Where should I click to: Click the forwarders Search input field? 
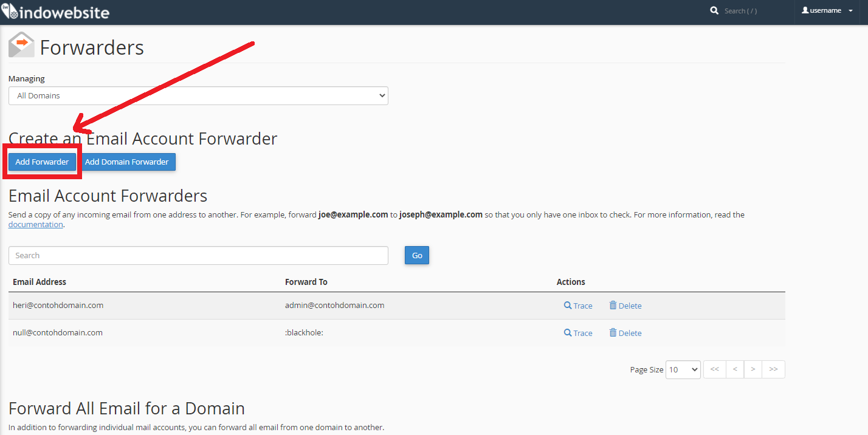(198, 255)
